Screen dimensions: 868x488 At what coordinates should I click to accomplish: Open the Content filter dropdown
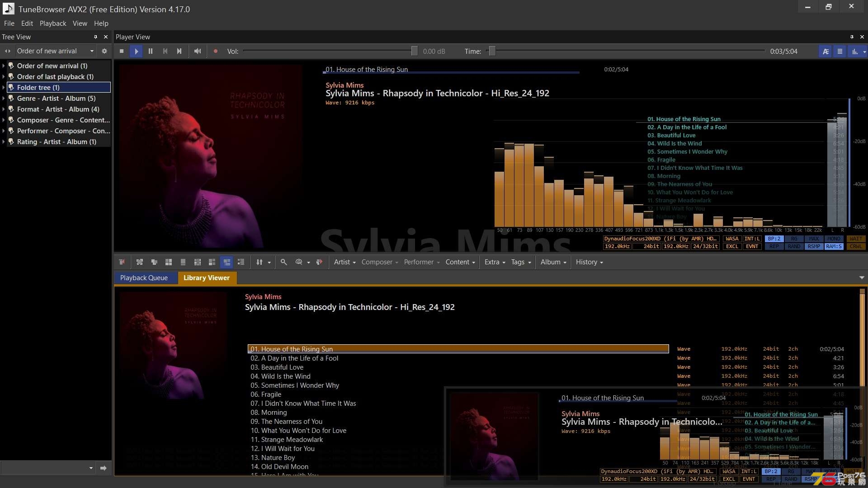[460, 262]
